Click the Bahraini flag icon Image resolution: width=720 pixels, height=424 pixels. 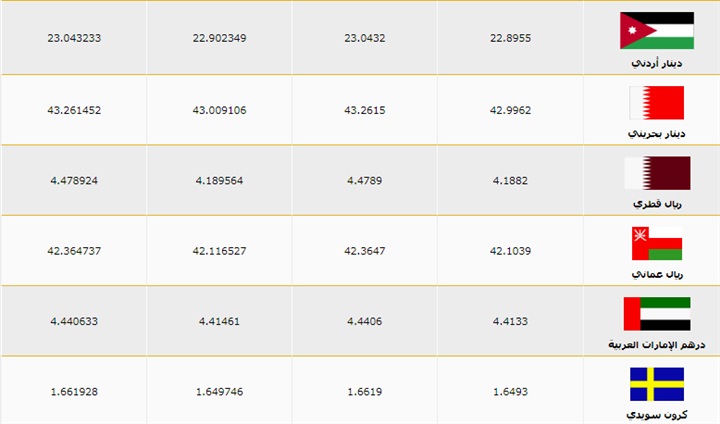[x=656, y=103]
